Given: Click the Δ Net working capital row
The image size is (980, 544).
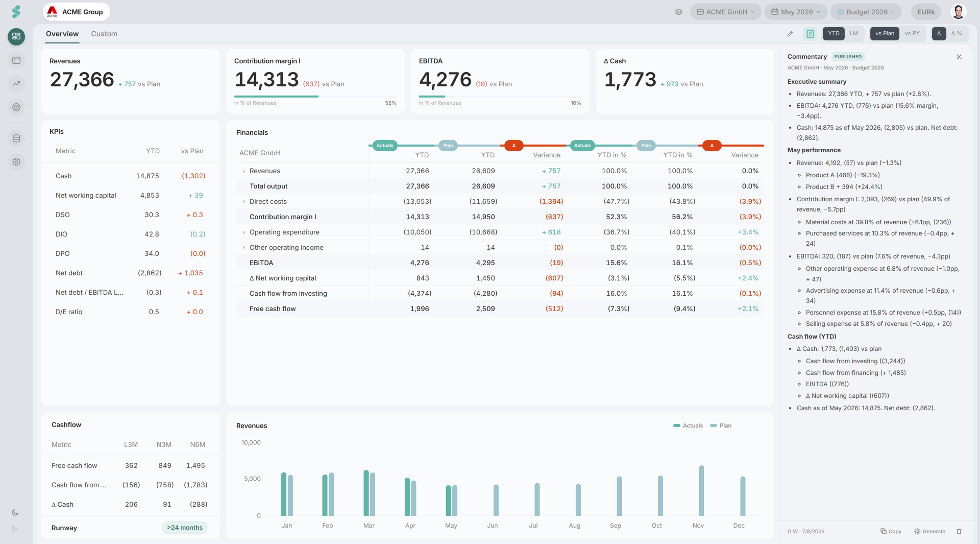Looking at the screenshot, I should point(500,278).
